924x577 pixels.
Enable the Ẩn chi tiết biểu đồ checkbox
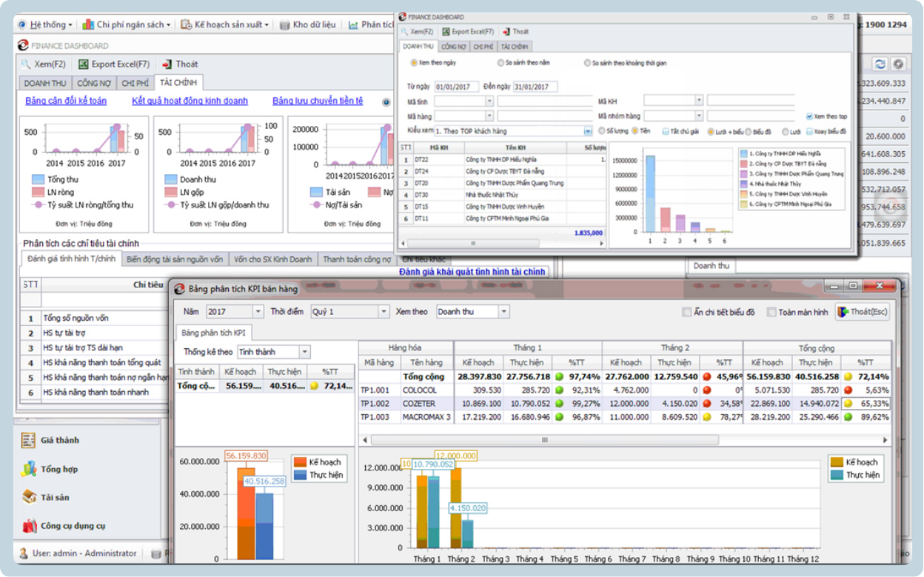coord(687,312)
